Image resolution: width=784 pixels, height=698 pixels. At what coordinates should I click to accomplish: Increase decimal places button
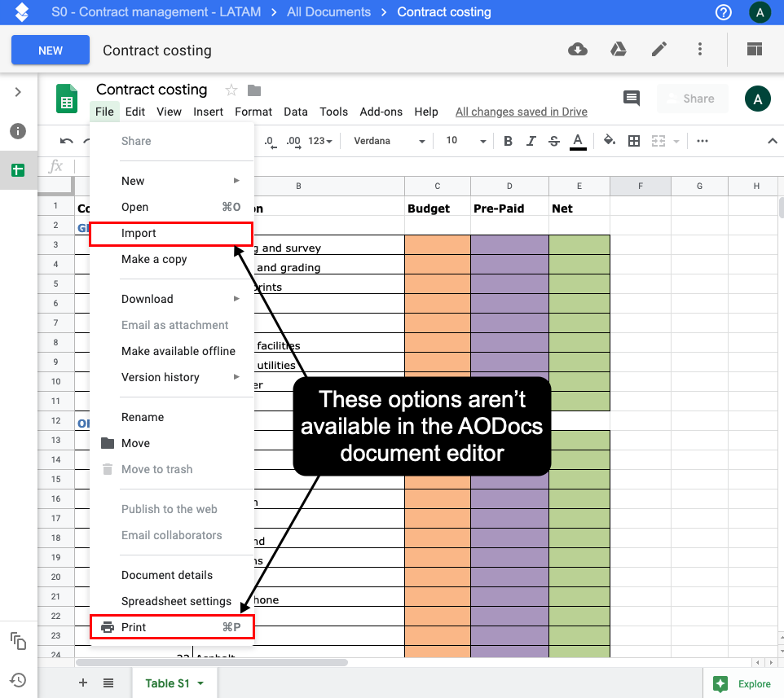[x=293, y=142]
